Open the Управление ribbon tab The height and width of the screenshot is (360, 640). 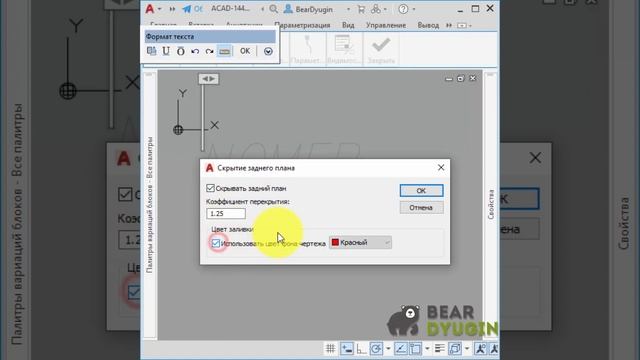click(386, 25)
